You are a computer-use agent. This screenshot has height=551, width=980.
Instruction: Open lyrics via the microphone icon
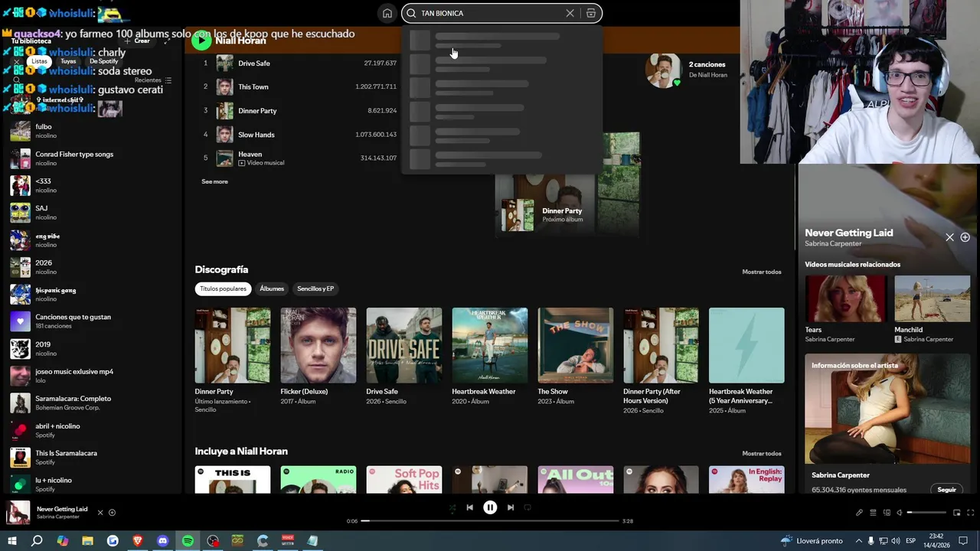(859, 513)
